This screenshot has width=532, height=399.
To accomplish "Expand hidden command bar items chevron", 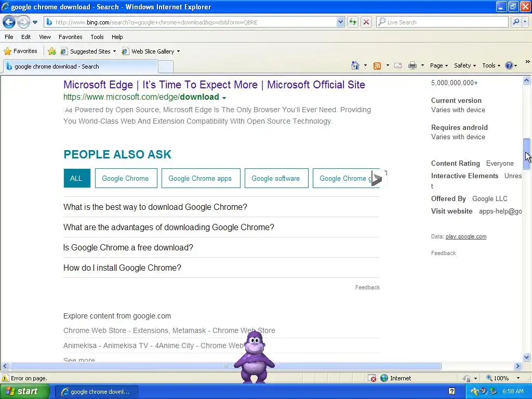I will (527, 62).
